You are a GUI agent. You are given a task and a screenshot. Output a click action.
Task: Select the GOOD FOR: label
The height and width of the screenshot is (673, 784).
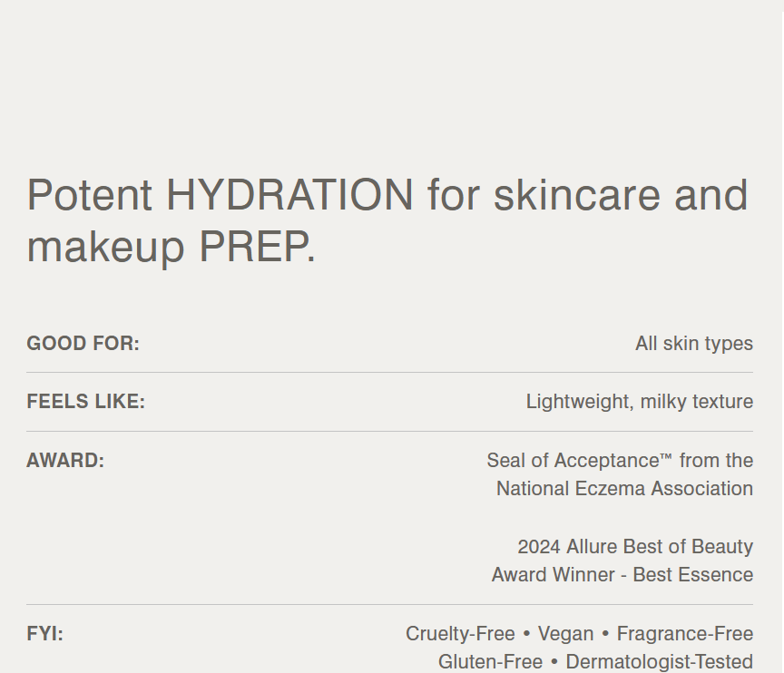[x=83, y=344]
